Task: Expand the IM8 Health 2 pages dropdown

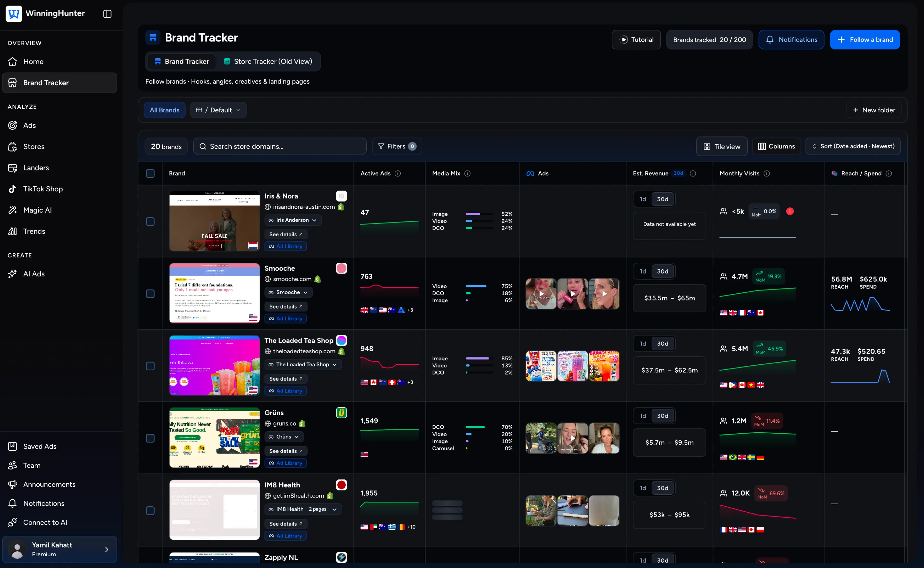Action: pos(303,509)
